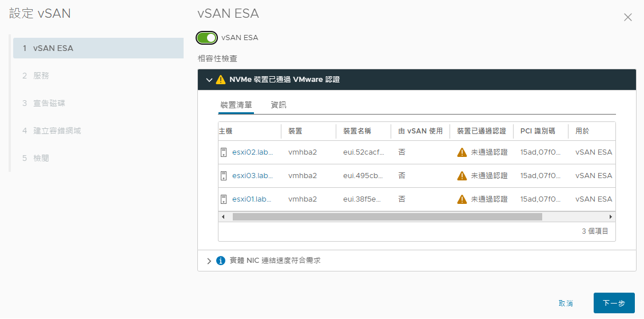644x319 pixels.
Task: Click device name eui.52cacf...
Action: click(364, 152)
